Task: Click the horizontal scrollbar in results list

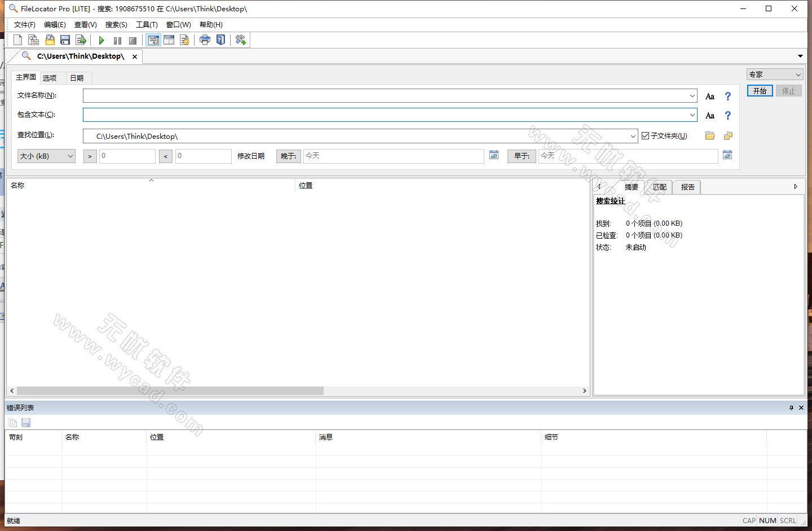Action: point(170,390)
